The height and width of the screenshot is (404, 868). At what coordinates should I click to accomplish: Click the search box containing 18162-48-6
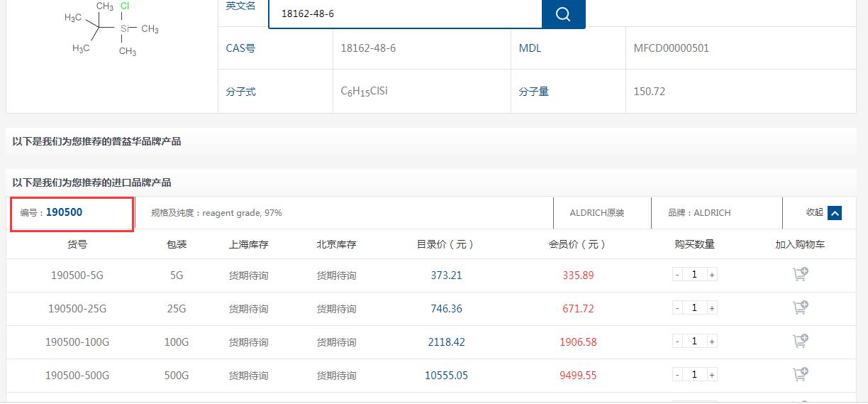[x=404, y=13]
